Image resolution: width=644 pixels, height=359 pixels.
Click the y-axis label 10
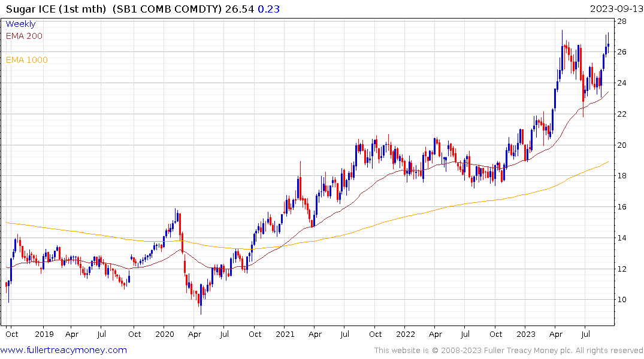point(622,300)
